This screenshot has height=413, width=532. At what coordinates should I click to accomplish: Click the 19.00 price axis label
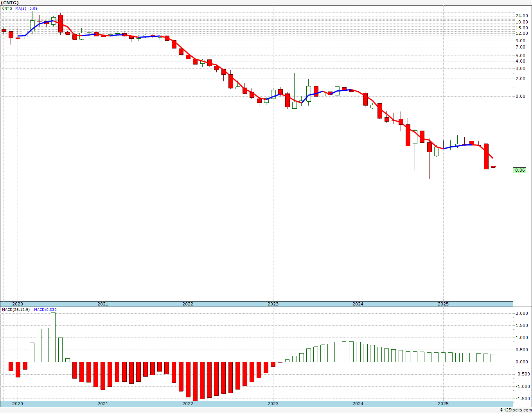tap(521, 22)
